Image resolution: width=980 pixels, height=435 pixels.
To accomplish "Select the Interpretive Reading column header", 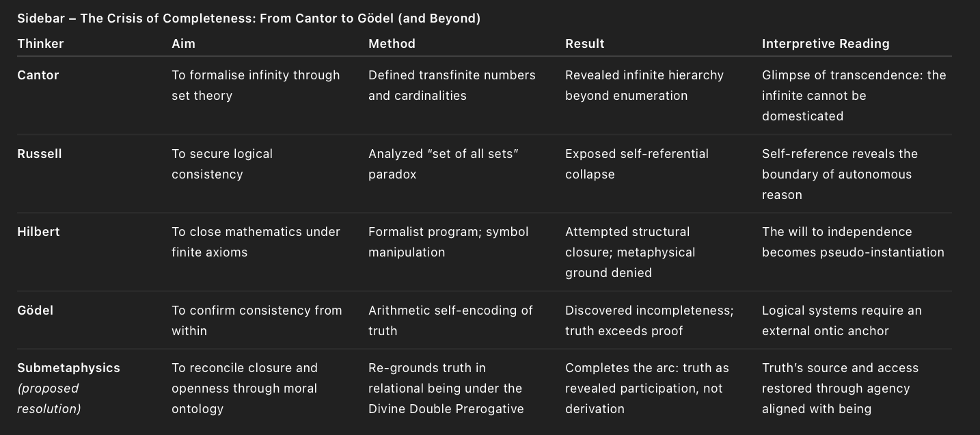I will (x=826, y=44).
